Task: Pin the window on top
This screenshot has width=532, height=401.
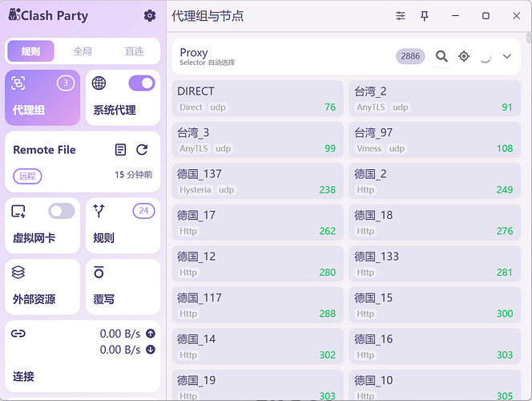Action: pyautogui.click(x=424, y=15)
